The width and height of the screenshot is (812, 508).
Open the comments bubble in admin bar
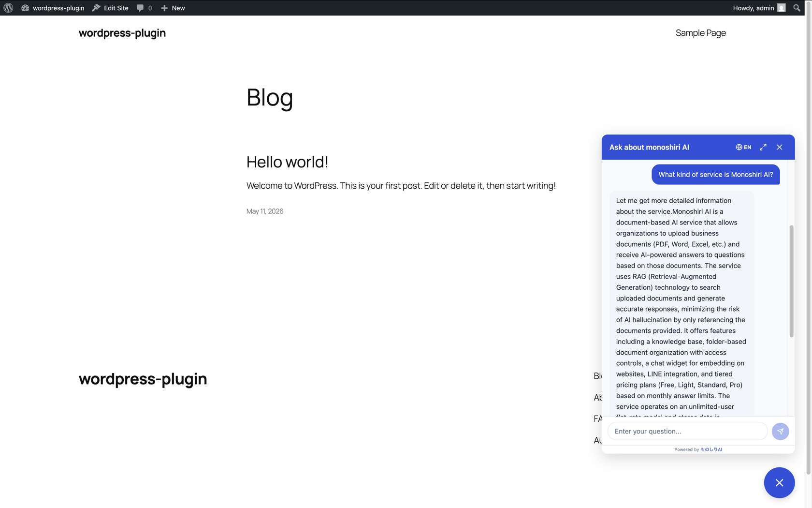(x=144, y=8)
